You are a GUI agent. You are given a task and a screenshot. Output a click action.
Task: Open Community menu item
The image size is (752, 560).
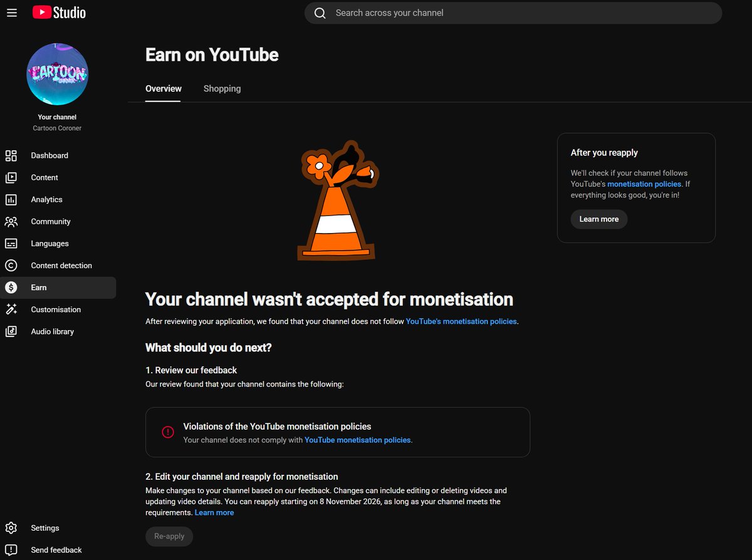pos(51,222)
